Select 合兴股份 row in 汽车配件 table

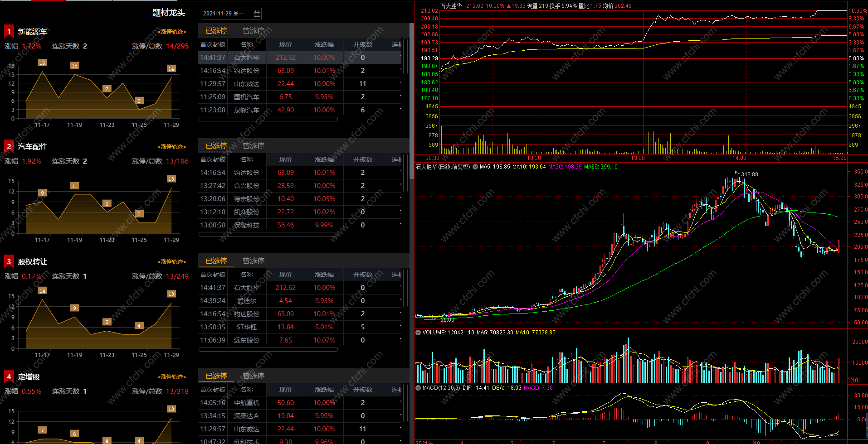pyautogui.click(x=300, y=186)
